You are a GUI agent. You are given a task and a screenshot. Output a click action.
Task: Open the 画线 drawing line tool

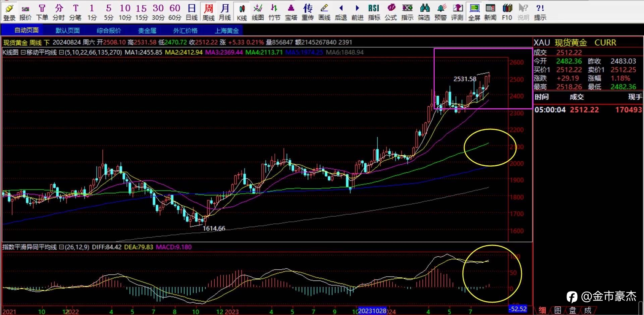click(324, 12)
